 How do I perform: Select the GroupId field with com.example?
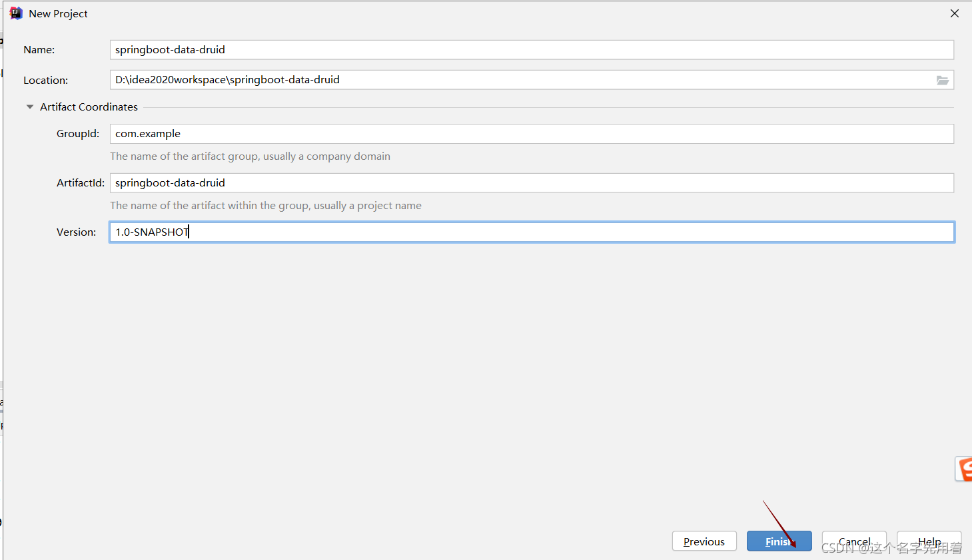pyautogui.click(x=532, y=134)
